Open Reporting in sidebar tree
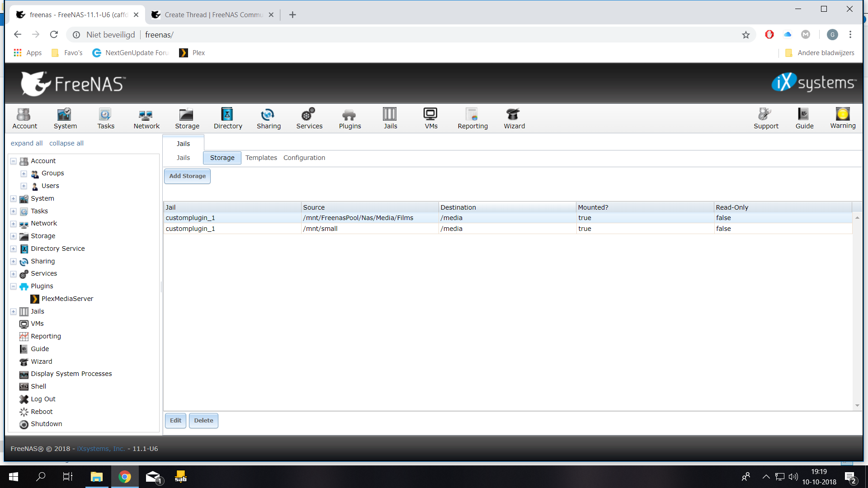Image resolution: width=868 pixels, height=488 pixels. 40,336
